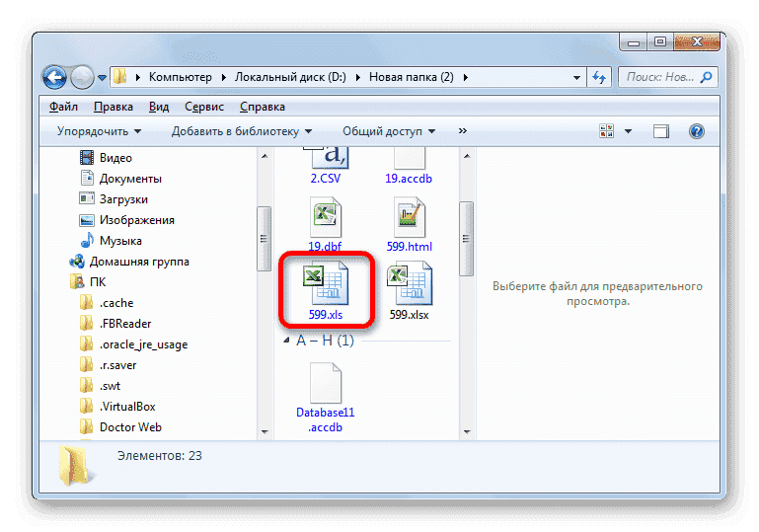
Task: Open the Сервис menu
Action: 204,107
